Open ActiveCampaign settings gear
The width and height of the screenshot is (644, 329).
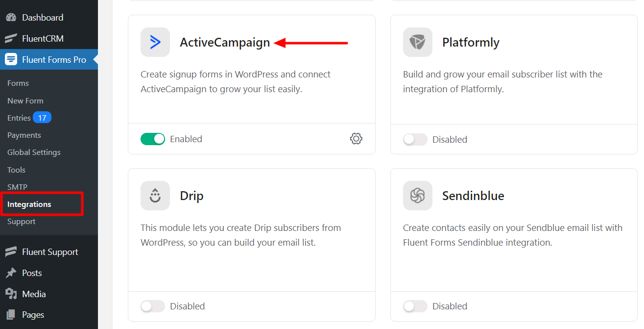pyautogui.click(x=356, y=139)
